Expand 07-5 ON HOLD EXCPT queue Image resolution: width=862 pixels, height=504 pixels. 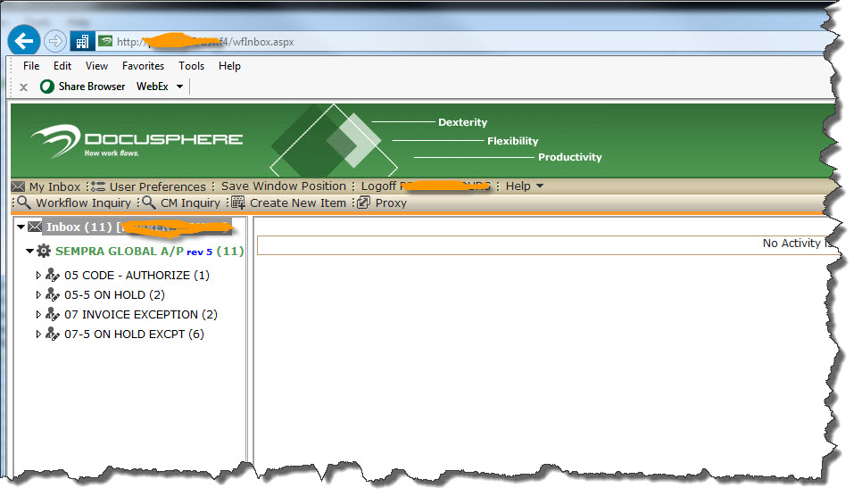tap(38, 335)
